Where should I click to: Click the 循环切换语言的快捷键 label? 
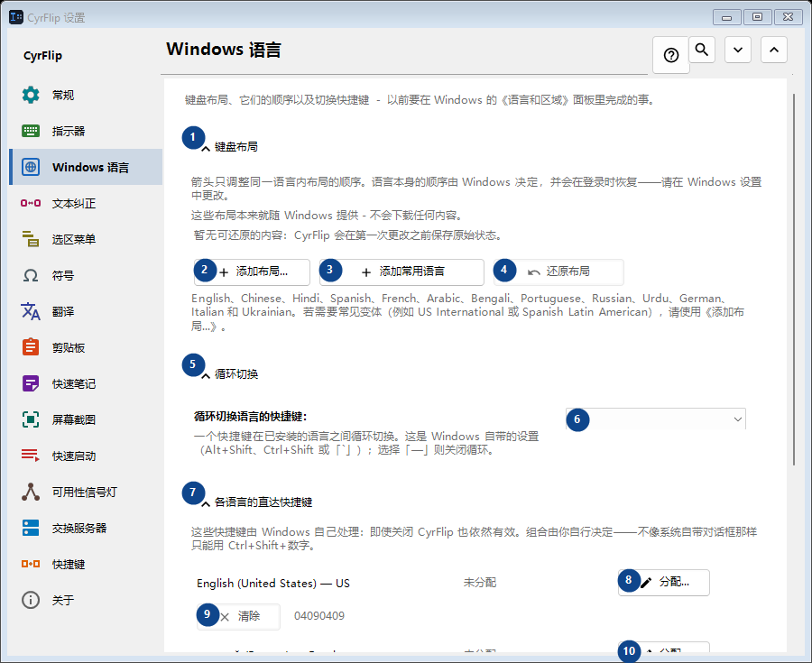pyautogui.click(x=251, y=416)
